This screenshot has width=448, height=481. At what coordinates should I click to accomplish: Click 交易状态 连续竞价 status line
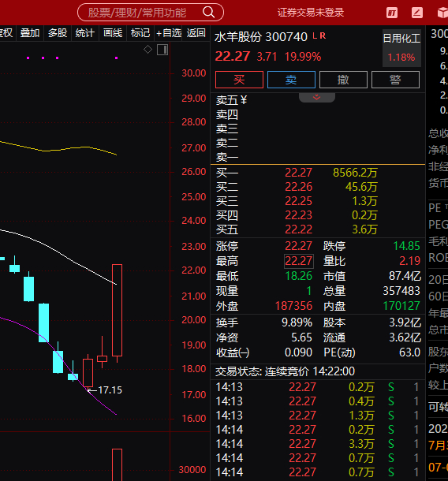coord(285,371)
